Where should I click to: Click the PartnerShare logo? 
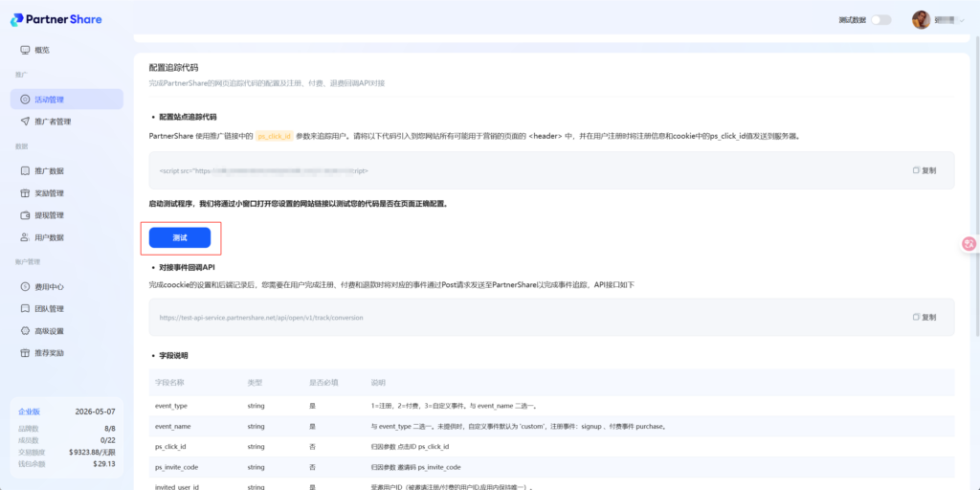(x=58, y=19)
